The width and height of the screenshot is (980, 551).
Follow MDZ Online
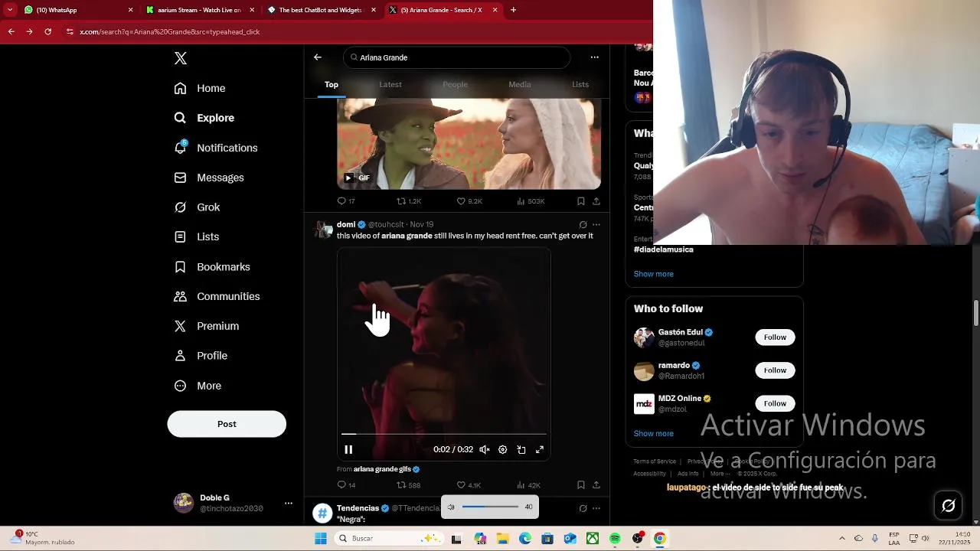775,403
